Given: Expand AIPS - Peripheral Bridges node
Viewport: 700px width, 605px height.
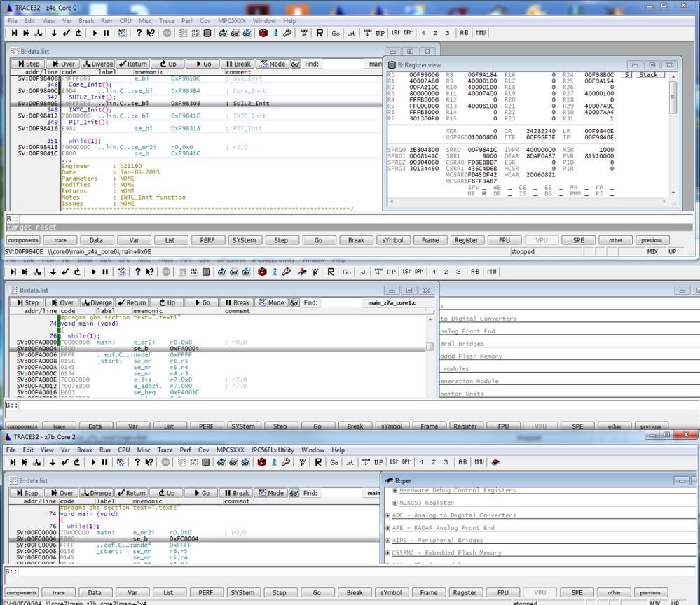Looking at the screenshot, I should [x=387, y=540].
